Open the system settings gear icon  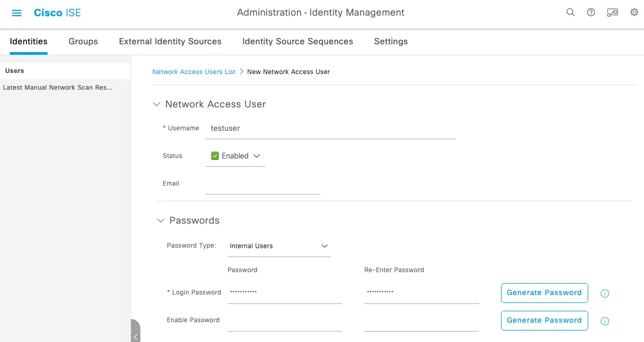634,12
